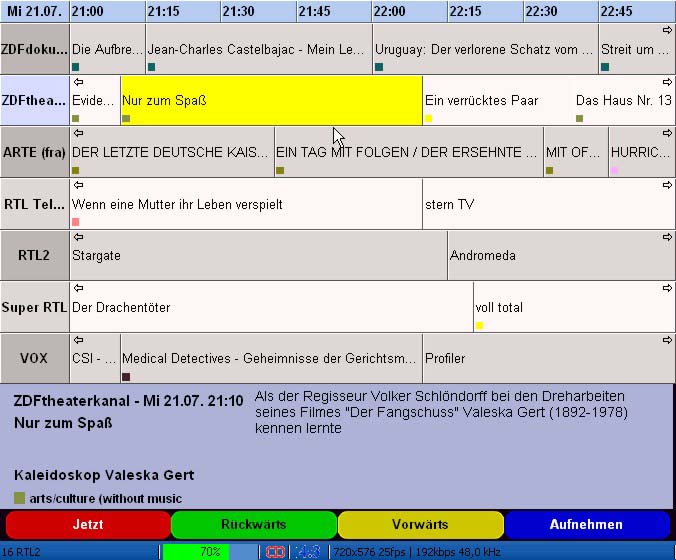The width and height of the screenshot is (676, 560).
Task: Click the left arrow in ZDFtheaterkanal row
Action: point(78,82)
